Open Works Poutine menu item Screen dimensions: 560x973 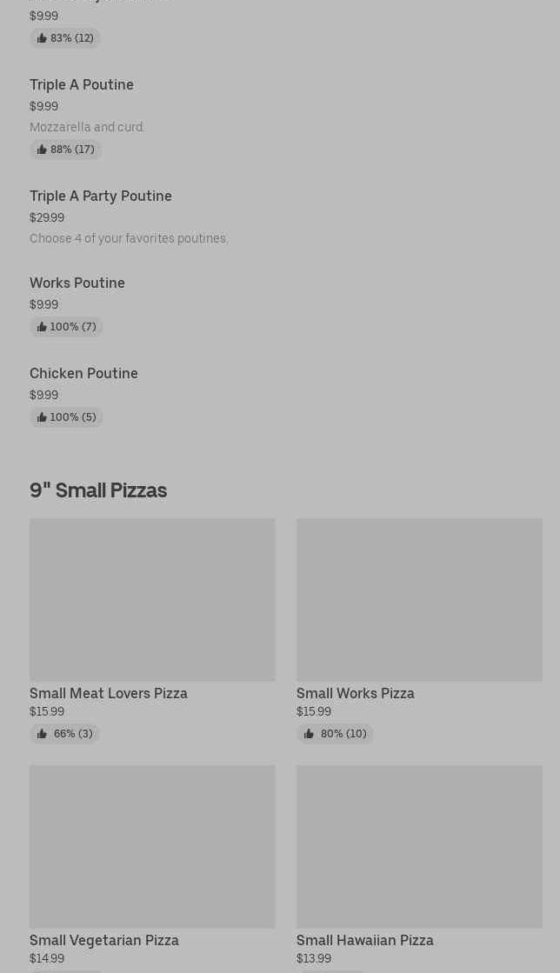click(77, 283)
